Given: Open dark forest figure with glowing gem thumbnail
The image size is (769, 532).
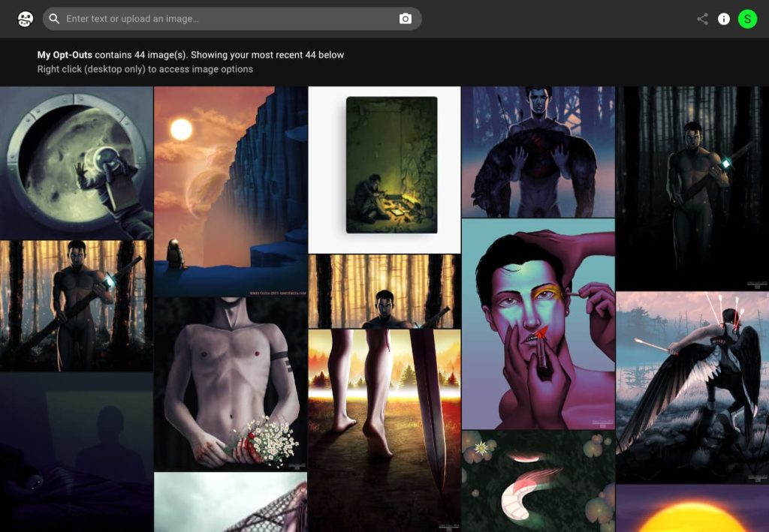Looking at the screenshot, I should point(692,188).
